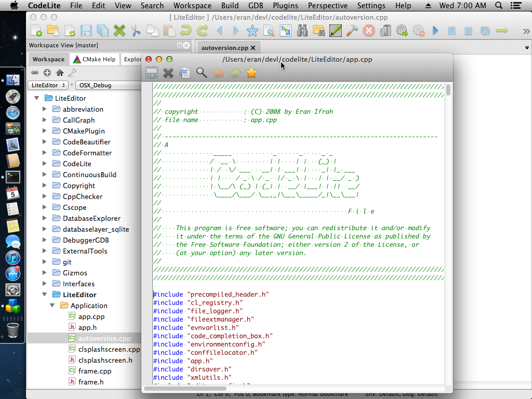Start debugger with the blue play icon
The image size is (532, 399).
[435, 31]
